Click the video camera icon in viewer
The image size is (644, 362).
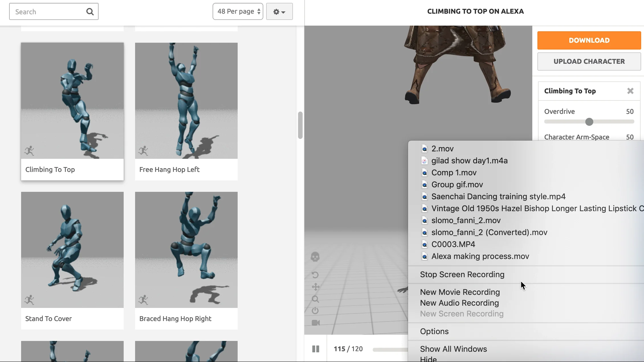[x=316, y=323]
